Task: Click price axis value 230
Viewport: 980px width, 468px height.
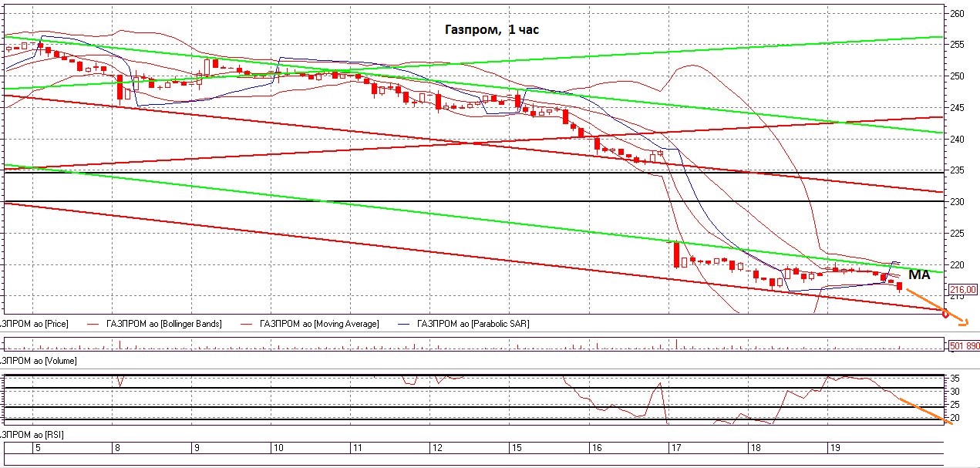Action: point(958,202)
